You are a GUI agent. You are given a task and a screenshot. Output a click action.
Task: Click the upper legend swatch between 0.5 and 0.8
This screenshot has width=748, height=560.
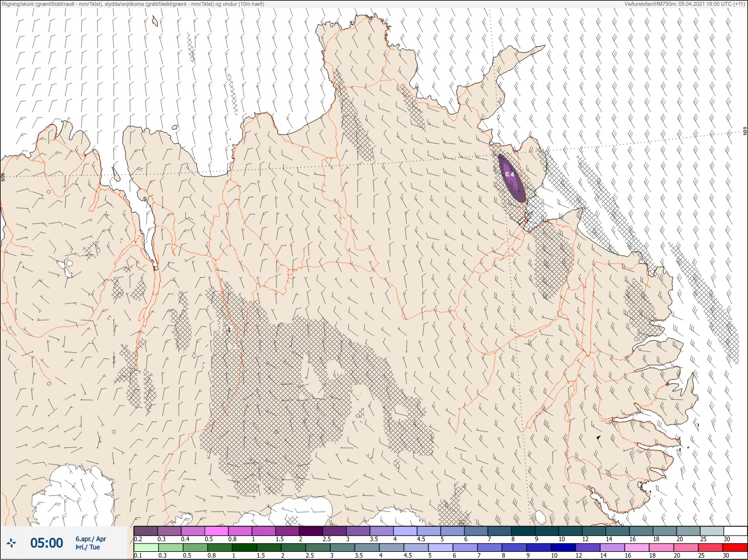[x=216, y=531]
